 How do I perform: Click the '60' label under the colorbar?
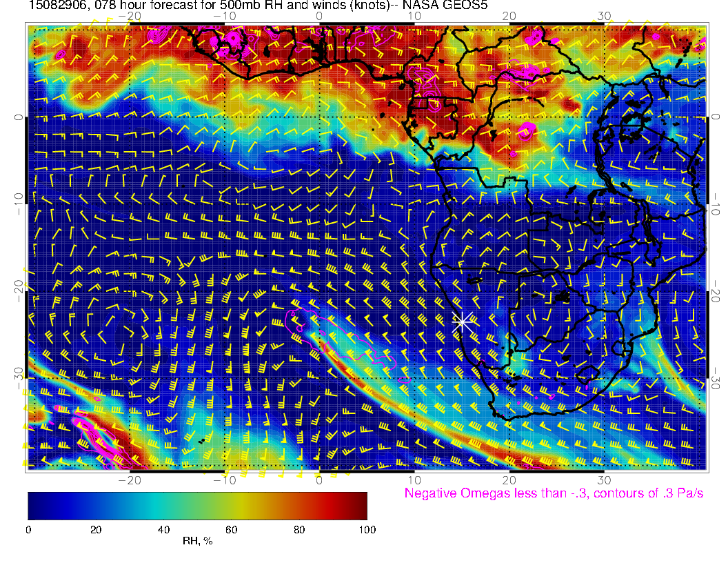coord(231,530)
